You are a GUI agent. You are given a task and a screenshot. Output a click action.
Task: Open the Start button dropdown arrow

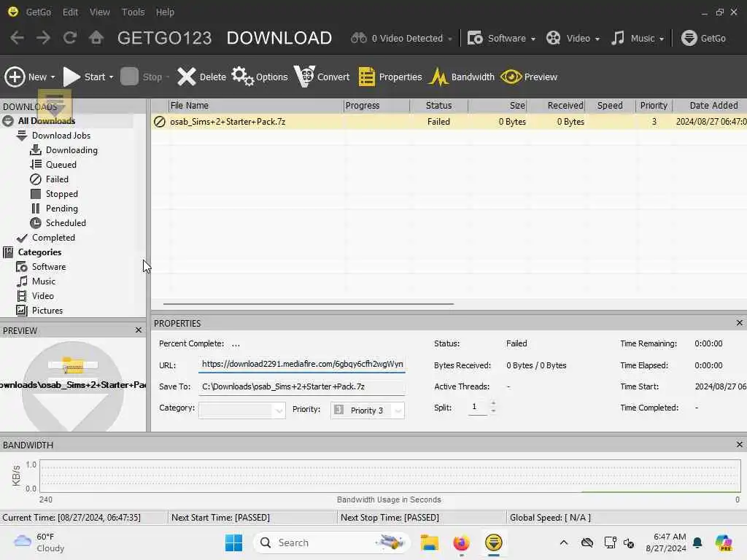point(112,77)
